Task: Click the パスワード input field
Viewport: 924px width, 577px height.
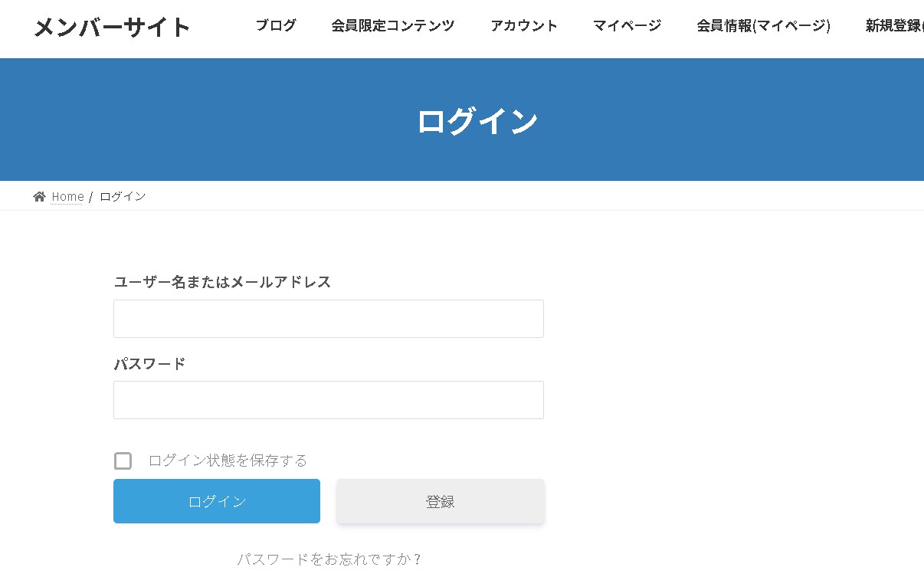Action: tap(328, 399)
